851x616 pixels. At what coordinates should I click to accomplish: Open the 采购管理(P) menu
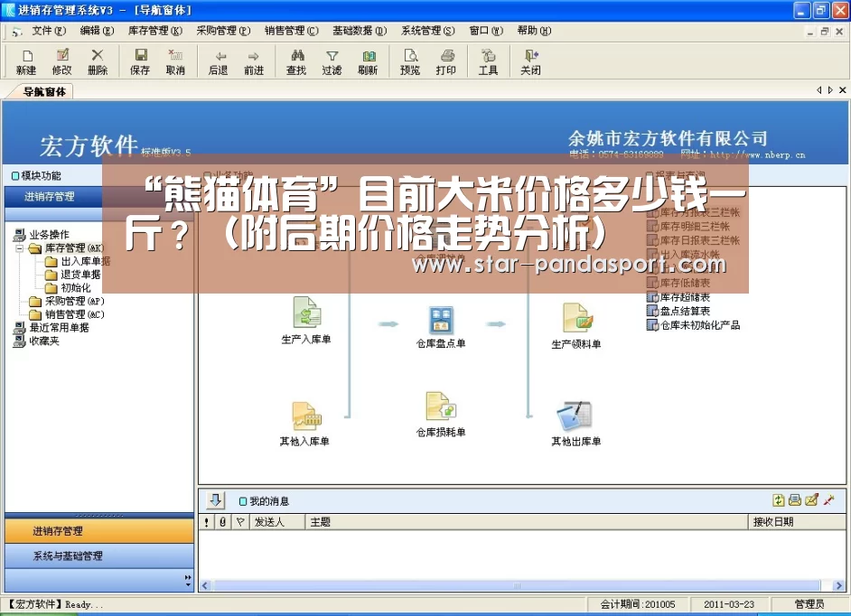click(224, 31)
